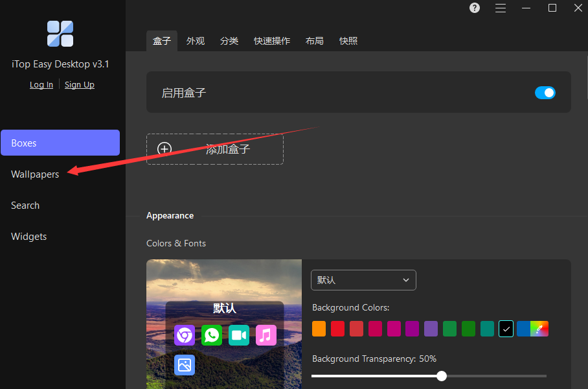Viewport: 588px width, 389px height.
Task: Switch to the 盒子 tab
Action: [x=162, y=41]
